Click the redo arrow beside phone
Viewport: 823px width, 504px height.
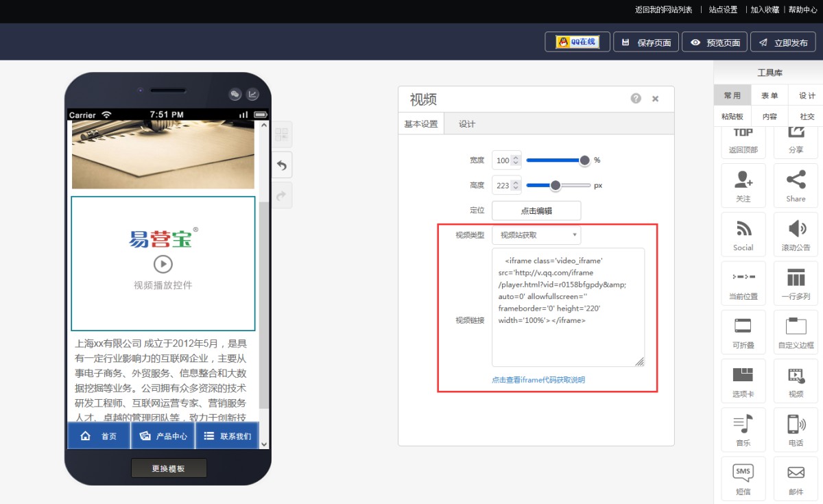click(x=282, y=195)
